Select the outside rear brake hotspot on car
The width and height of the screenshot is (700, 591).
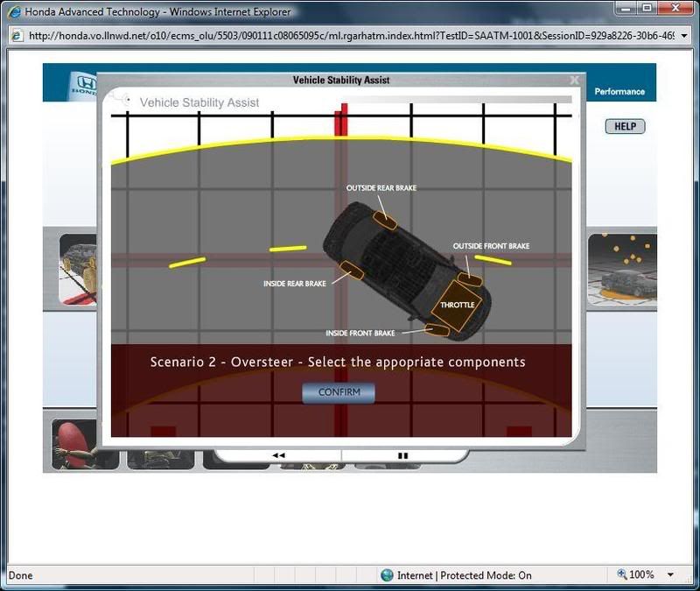click(385, 221)
